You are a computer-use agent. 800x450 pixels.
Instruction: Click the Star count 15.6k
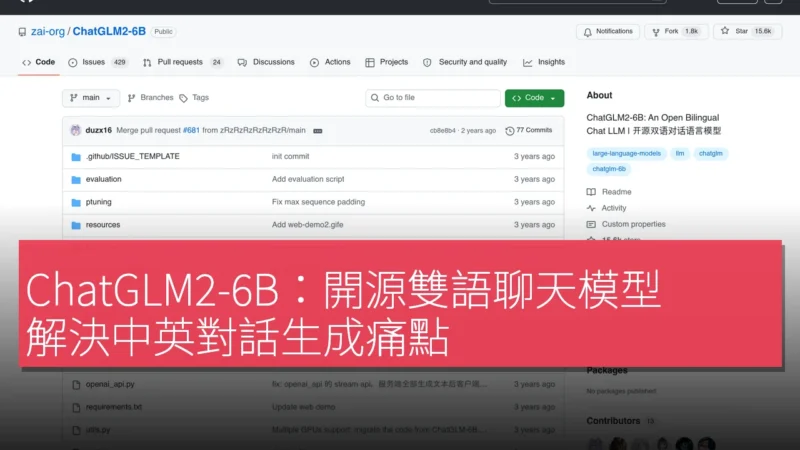point(763,32)
